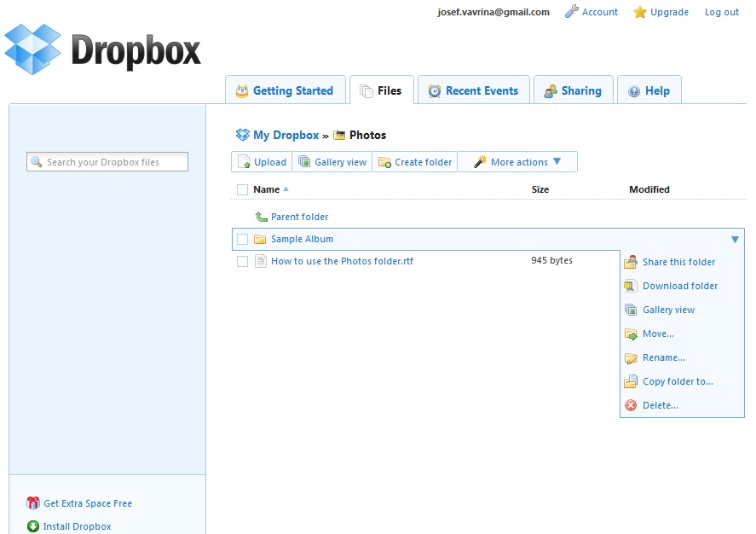Check the Sample Album row checkbox
Screen dimensions: 756x534
[x=243, y=239]
